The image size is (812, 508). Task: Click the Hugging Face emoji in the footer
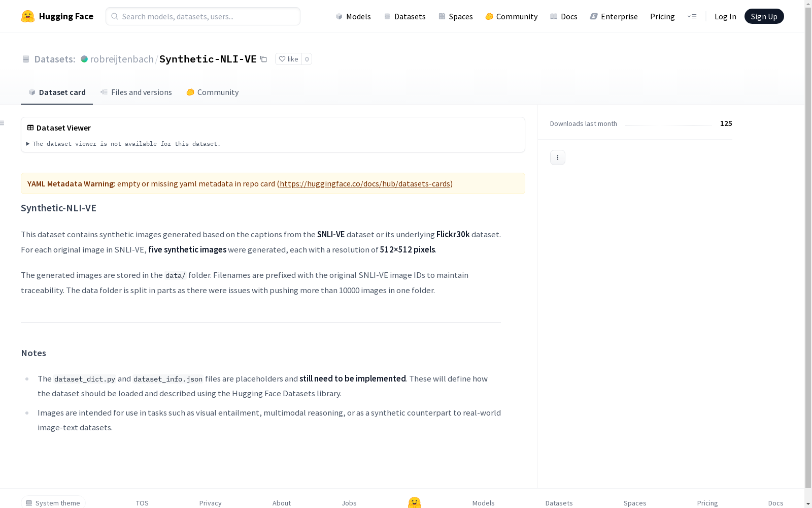click(x=415, y=502)
